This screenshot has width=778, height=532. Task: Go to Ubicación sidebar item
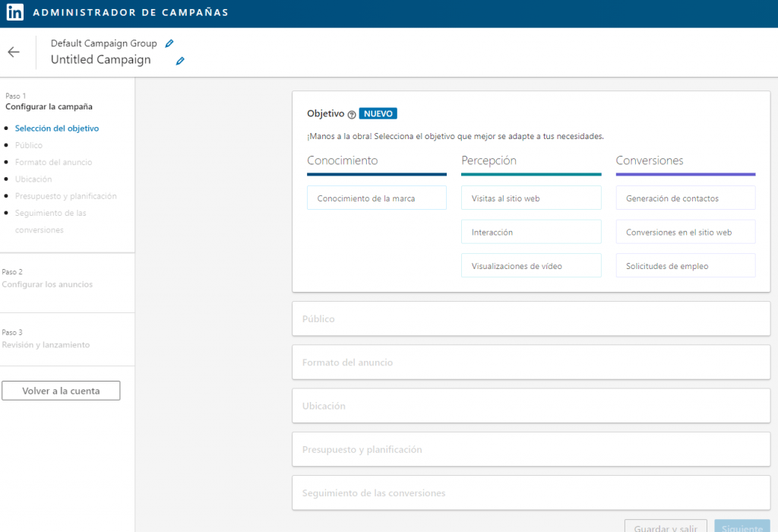(x=33, y=179)
